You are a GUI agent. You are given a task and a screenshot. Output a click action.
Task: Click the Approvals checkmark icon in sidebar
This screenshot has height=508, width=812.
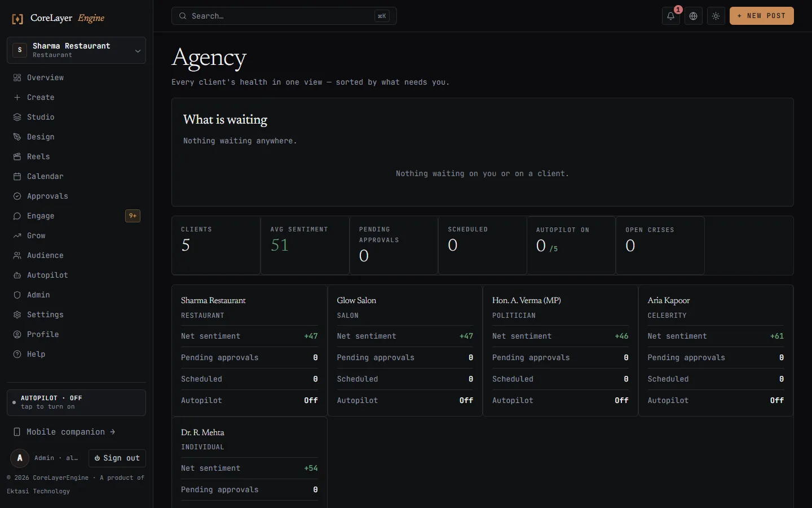point(17,196)
